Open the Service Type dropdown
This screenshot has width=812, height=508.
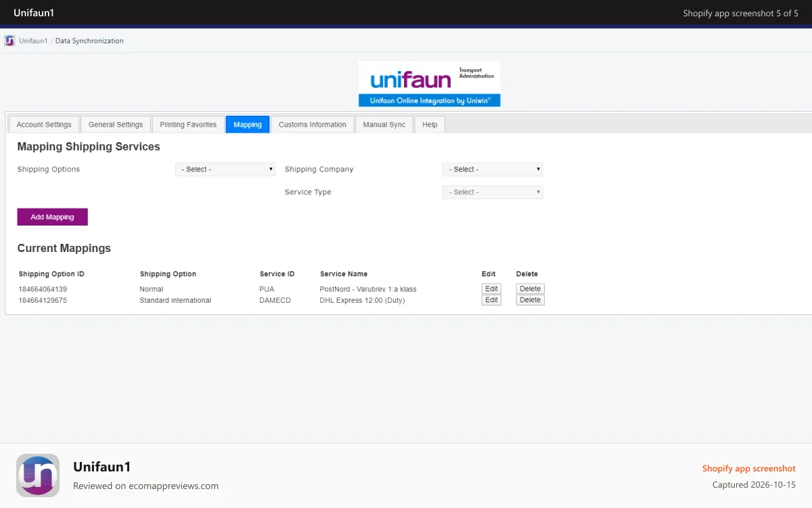point(493,192)
